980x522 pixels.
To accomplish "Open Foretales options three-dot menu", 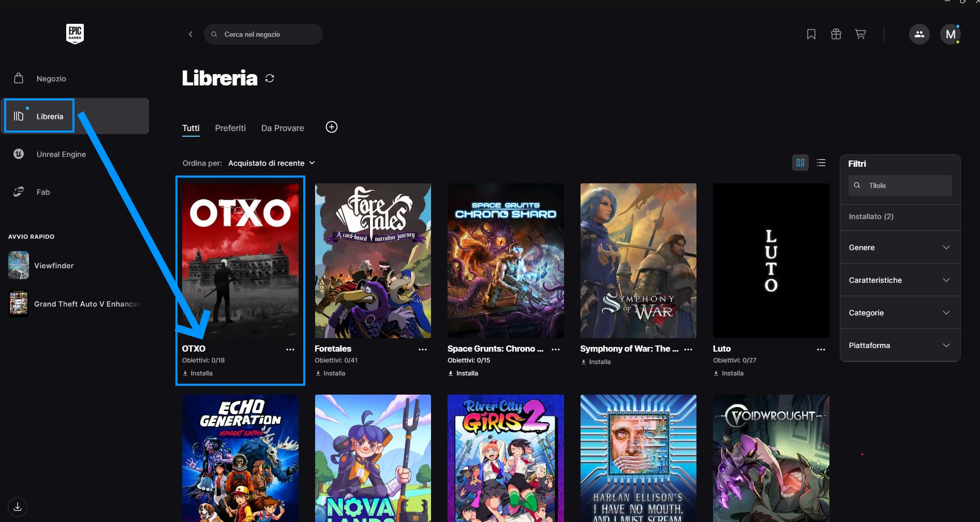I will click(423, 350).
